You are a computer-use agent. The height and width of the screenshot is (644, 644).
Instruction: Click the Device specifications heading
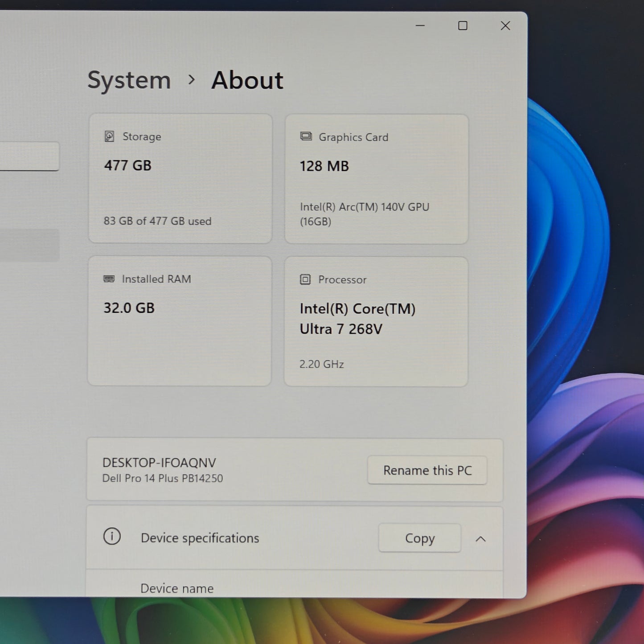point(200,538)
